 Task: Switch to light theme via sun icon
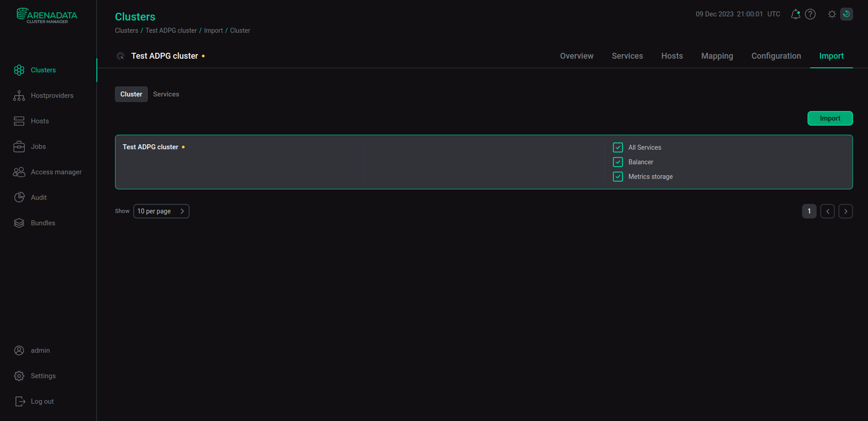[x=832, y=14]
